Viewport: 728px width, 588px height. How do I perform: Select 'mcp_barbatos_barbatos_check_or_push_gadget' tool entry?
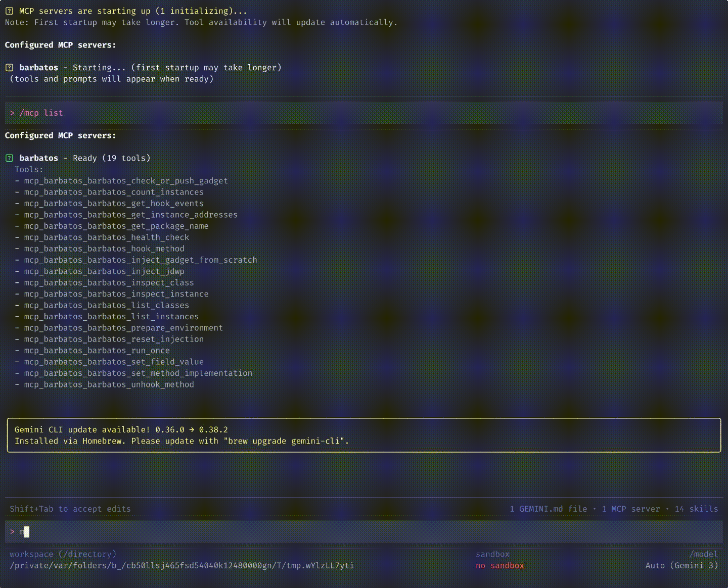pyautogui.click(x=126, y=180)
